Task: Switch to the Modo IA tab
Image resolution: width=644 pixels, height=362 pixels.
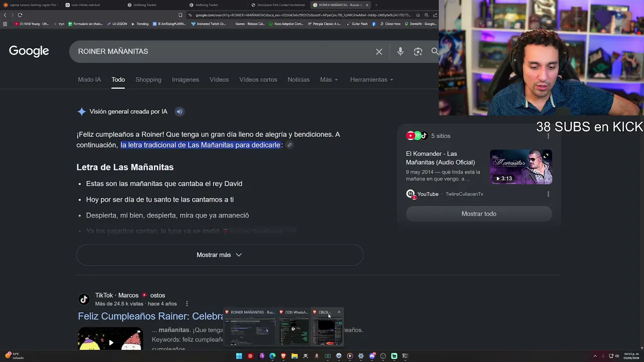Action: click(90, 79)
